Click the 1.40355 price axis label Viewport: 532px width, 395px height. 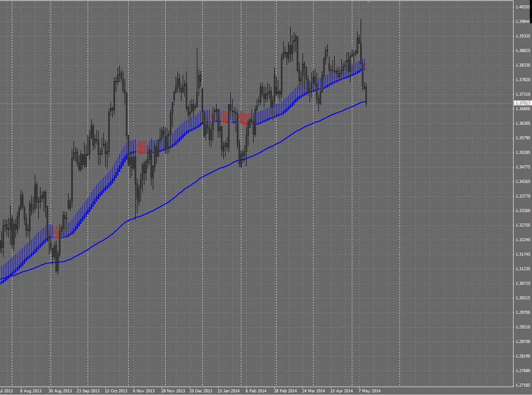click(x=523, y=7)
